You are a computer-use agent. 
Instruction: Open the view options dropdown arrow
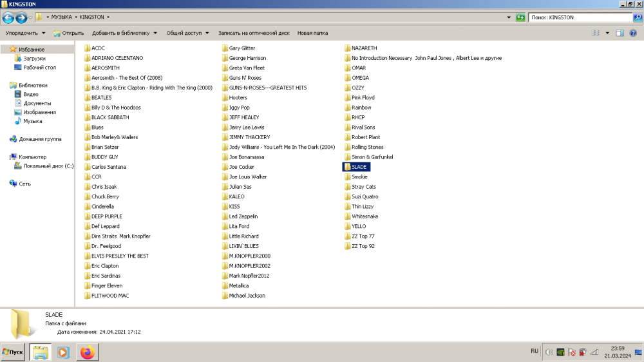point(607,33)
